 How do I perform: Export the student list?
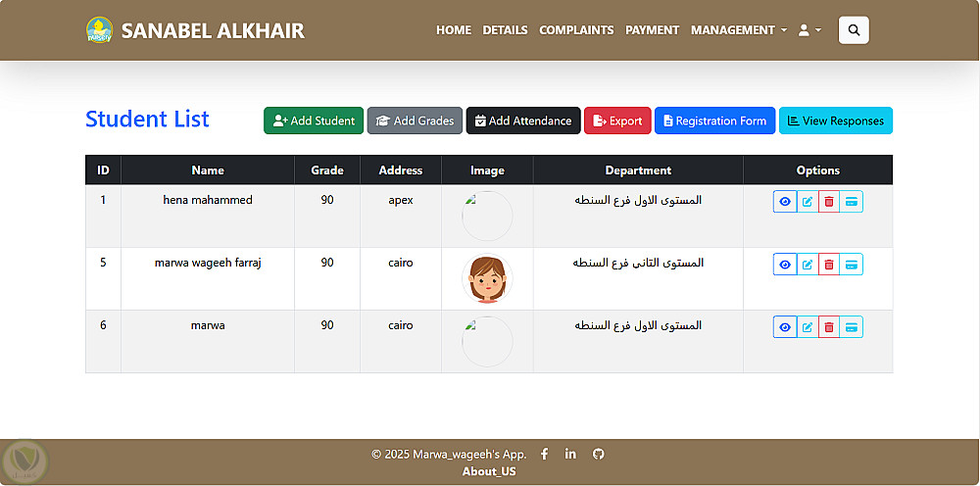[617, 121]
